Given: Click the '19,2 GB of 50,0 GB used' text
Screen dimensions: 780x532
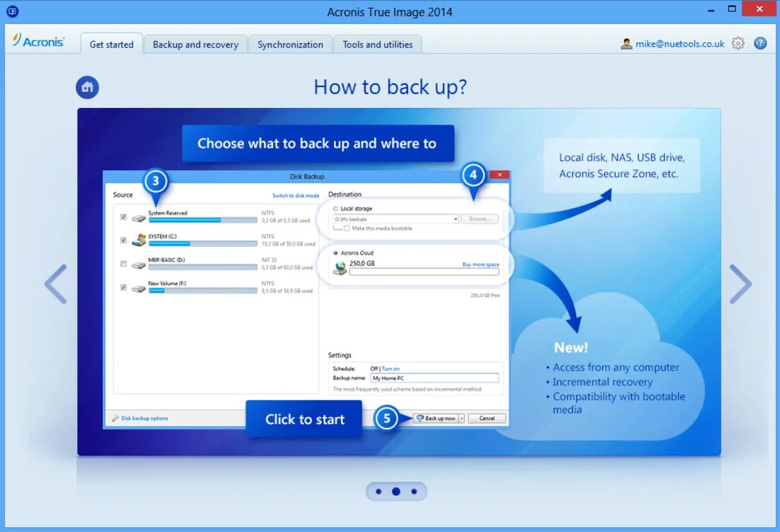Looking at the screenshot, I should 288,244.
